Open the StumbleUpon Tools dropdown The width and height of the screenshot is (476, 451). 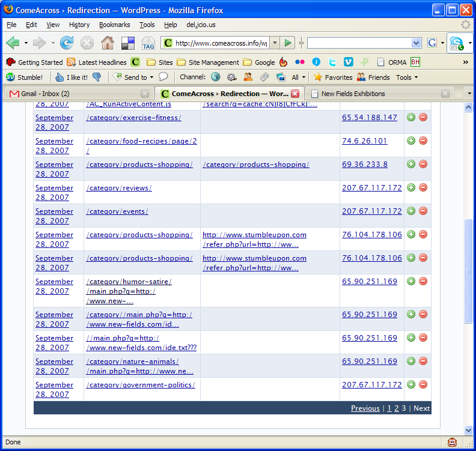point(407,77)
